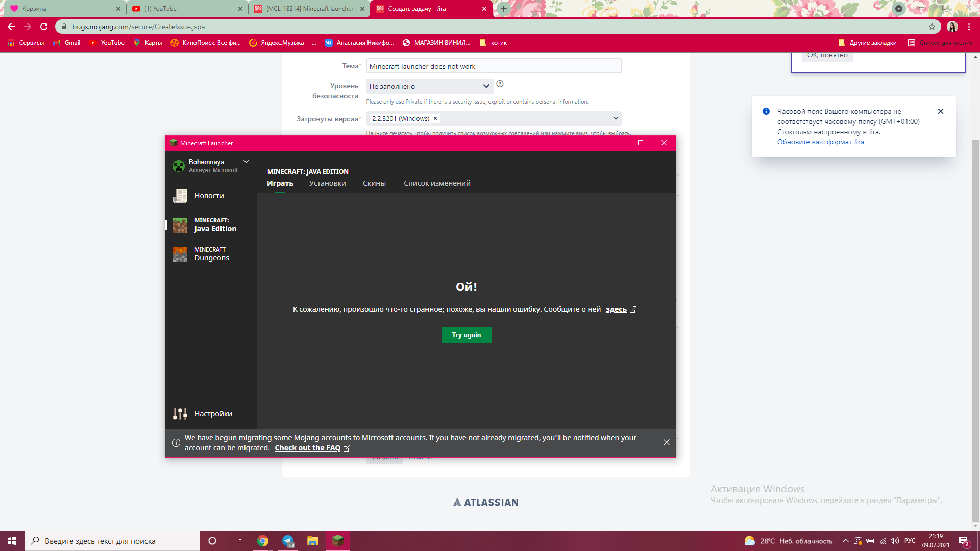The width and height of the screenshot is (980, 551).
Task: Open the Новости section in the launcher sidebar
Action: (209, 196)
